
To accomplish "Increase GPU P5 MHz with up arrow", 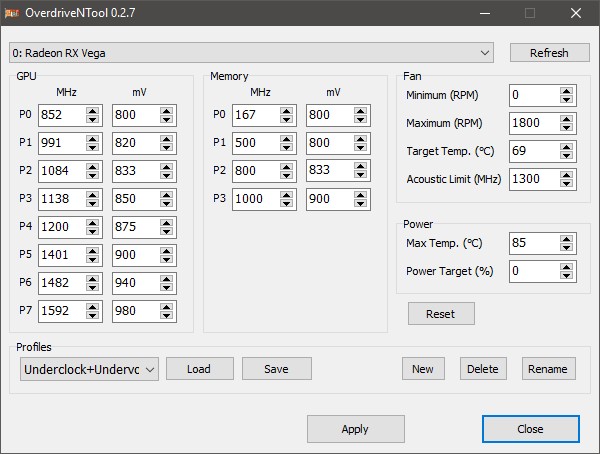I will click(92, 251).
